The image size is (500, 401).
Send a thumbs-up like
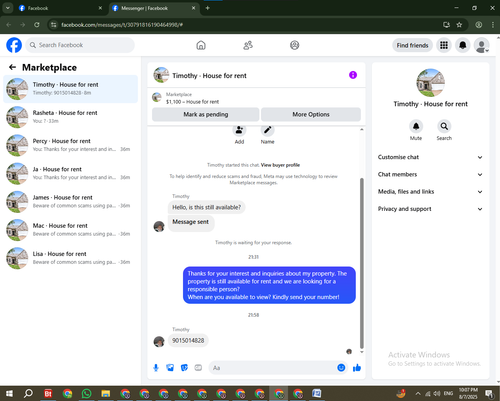click(357, 368)
